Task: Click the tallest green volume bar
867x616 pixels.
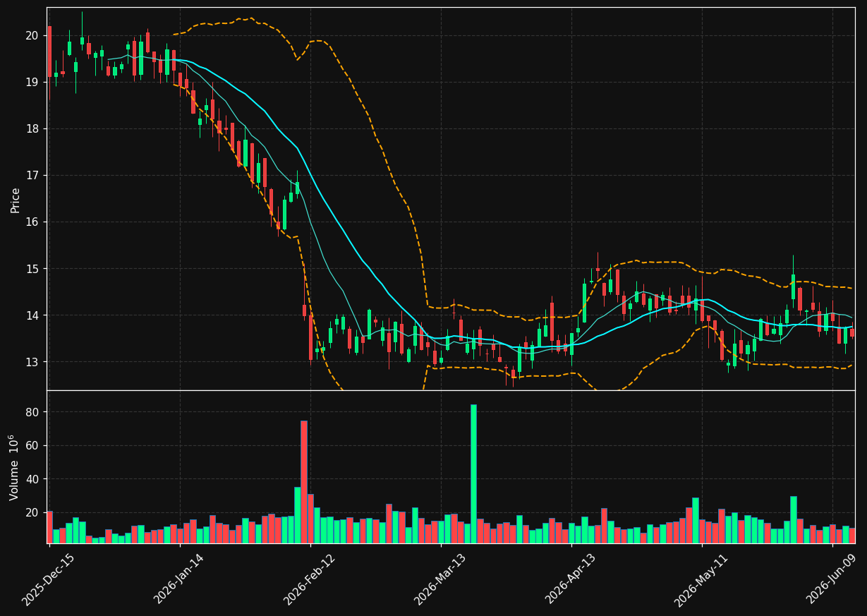Action: pyautogui.click(x=473, y=473)
